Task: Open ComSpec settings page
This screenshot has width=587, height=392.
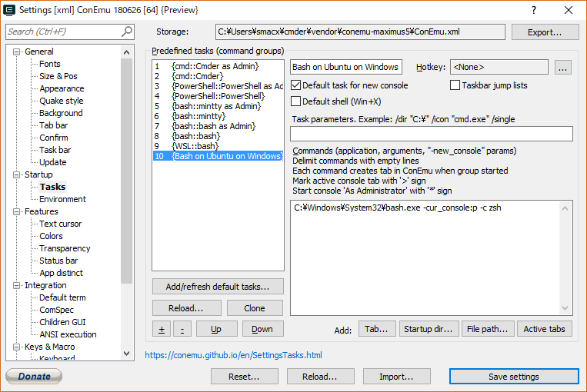Action: [x=56, y=310]
